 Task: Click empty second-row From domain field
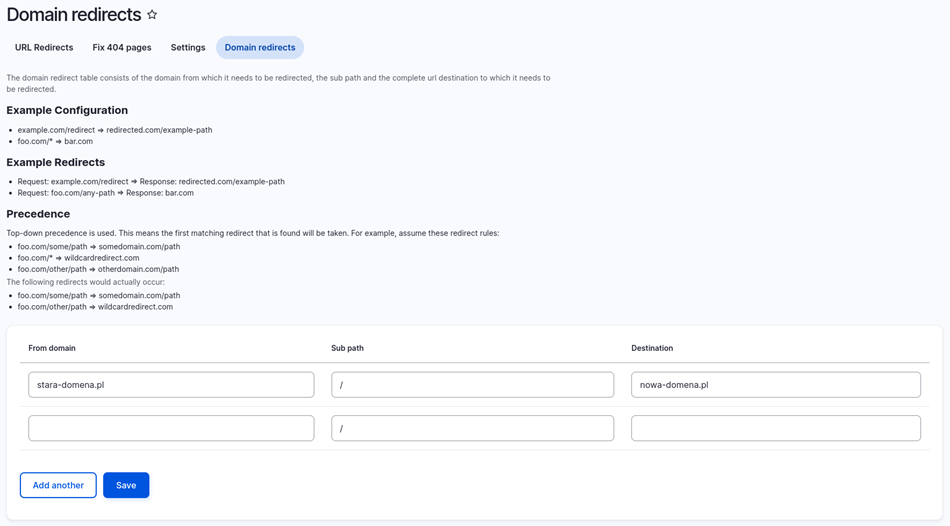[x=171, y=428]
